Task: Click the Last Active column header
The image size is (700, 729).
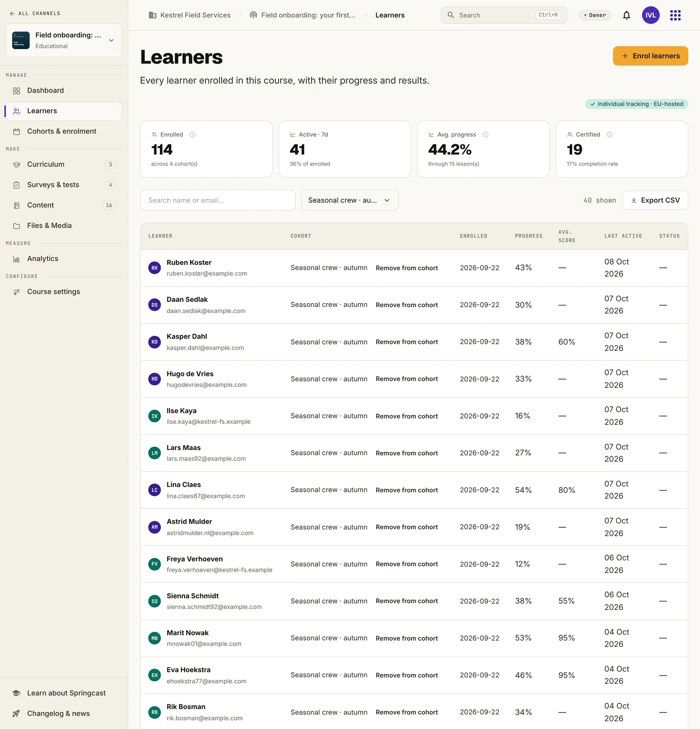Action: tap(623, 236)
